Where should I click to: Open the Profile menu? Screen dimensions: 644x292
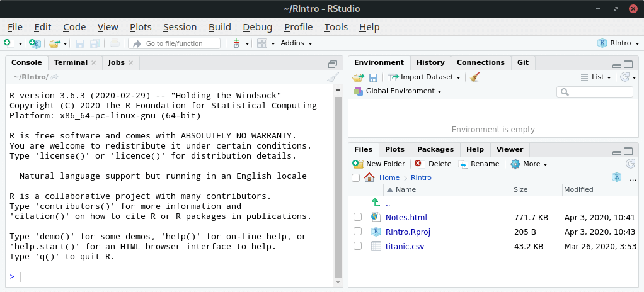(x=299, y=27)
